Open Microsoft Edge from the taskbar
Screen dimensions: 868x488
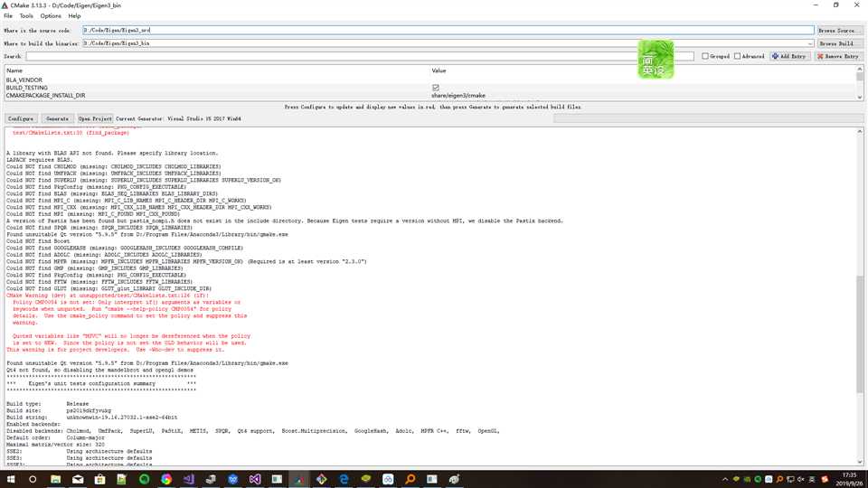(x=344, y=479)
